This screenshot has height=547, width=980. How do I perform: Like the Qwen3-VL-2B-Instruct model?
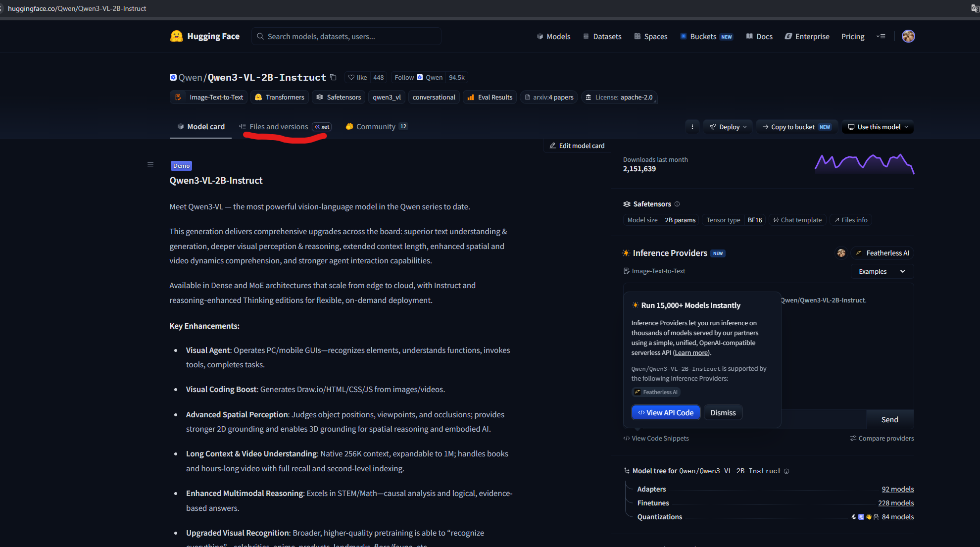(x=357, y=77)
